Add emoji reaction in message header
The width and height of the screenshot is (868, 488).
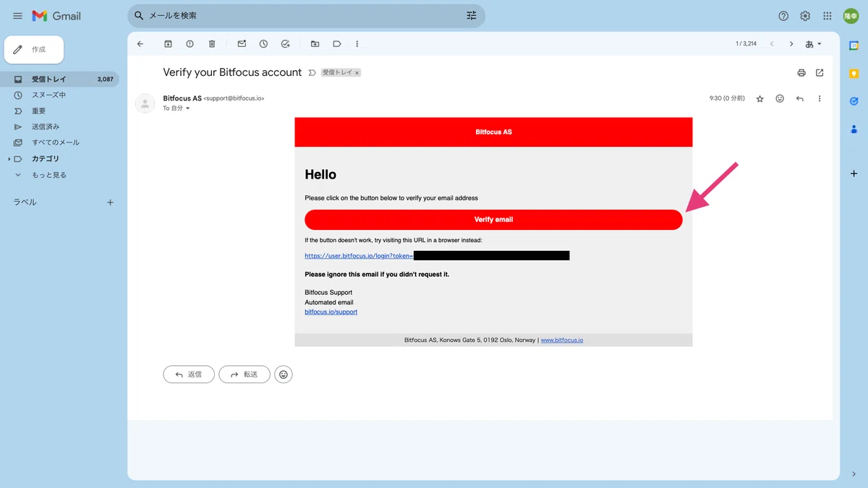780,99
